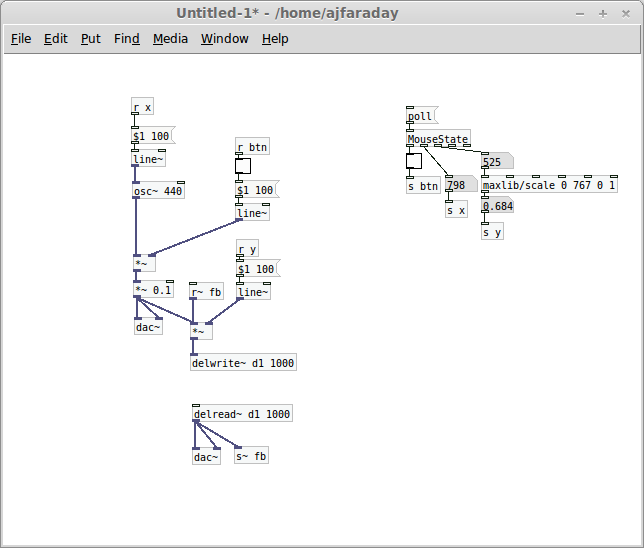Select the *~ object below osc~ 440
This screenshot has width=644, height=548.
pyautogui.click(x=144, y=263)
